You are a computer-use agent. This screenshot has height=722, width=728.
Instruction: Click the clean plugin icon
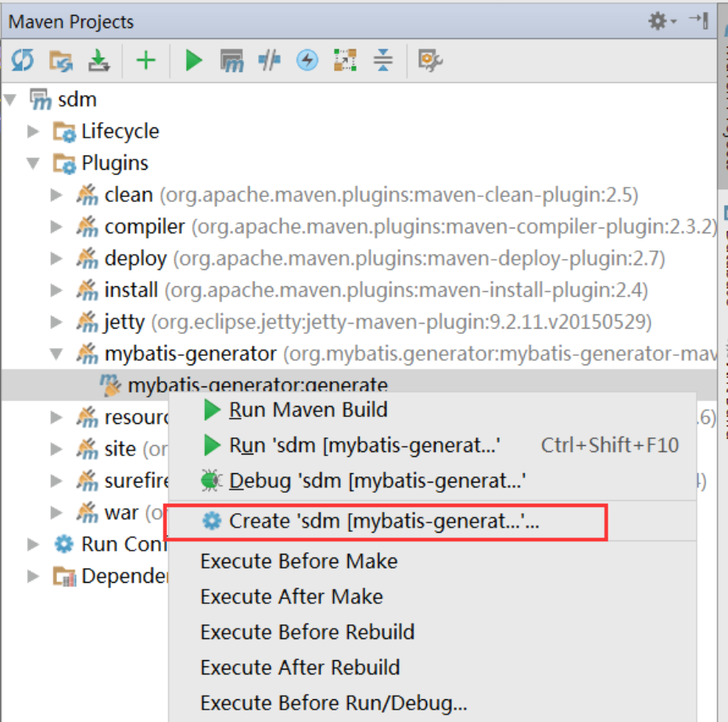pyautogui.click(x=88, y=195)
